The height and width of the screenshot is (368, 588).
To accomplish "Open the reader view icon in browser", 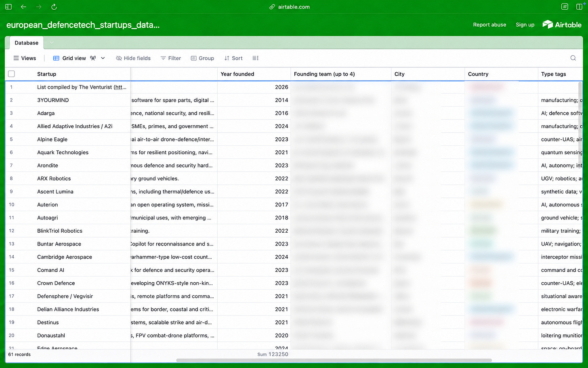I will click(x=565, y=7).
